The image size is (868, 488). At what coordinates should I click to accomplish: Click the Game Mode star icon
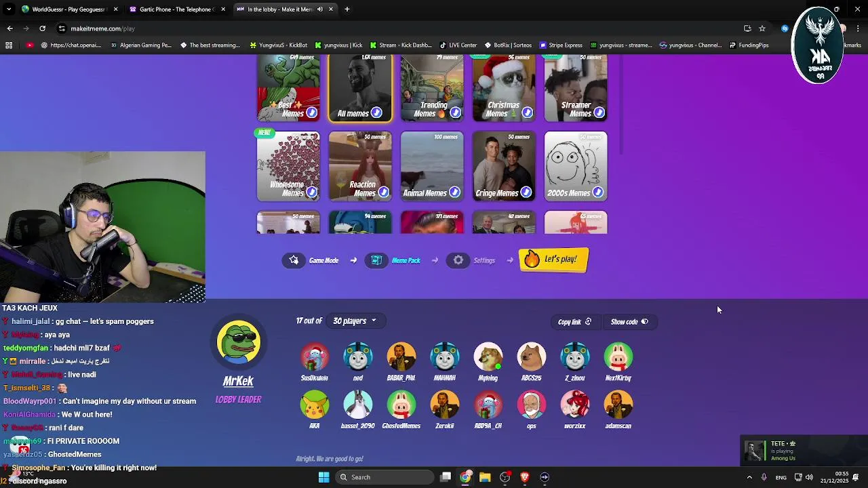tap(294, 260)
